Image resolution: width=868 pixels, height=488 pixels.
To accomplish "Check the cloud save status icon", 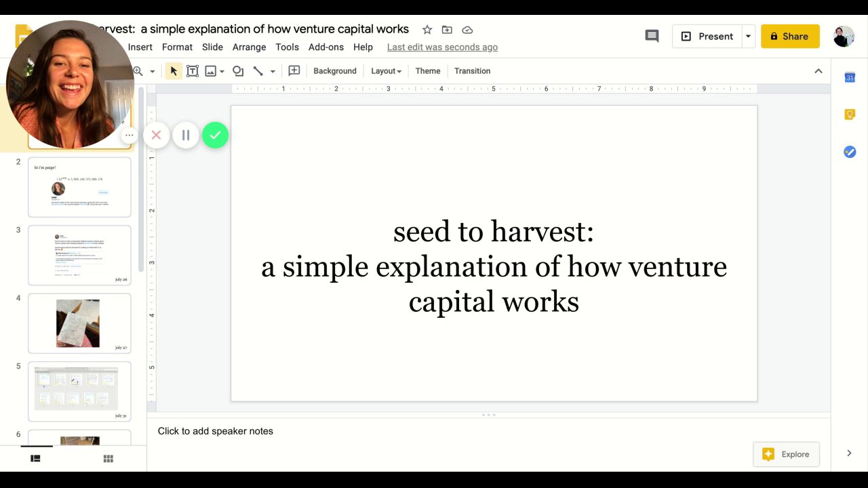I will (x=467, y=30).
